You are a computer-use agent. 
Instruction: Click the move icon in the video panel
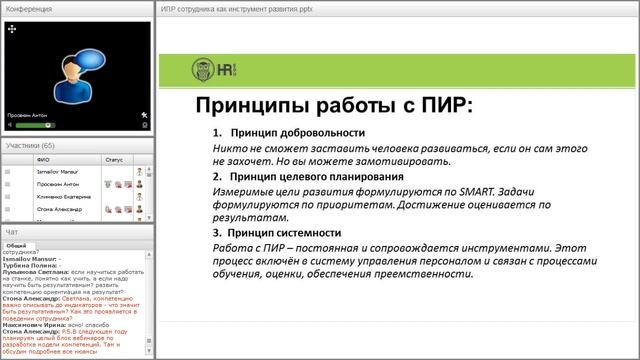[x=12, y=29]
